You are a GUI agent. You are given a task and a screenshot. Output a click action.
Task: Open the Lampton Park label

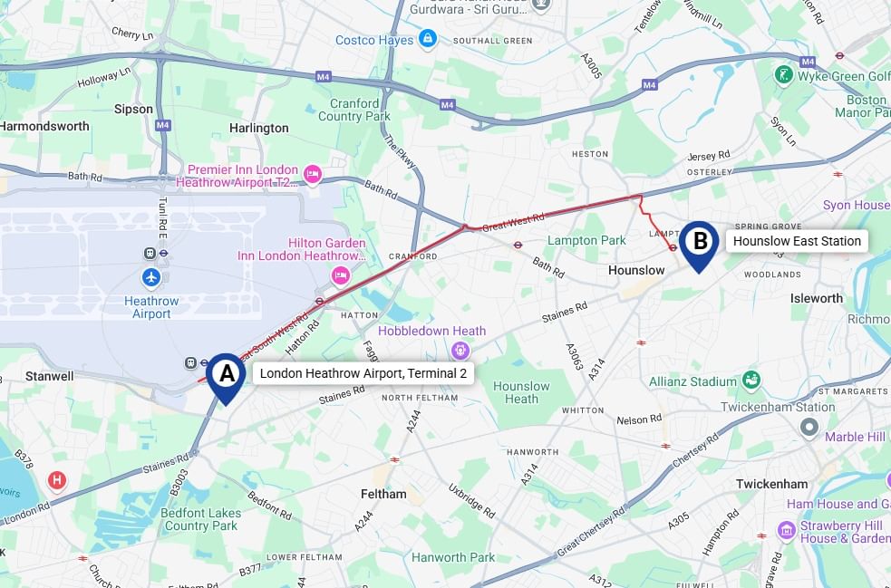tap(586, 240)
